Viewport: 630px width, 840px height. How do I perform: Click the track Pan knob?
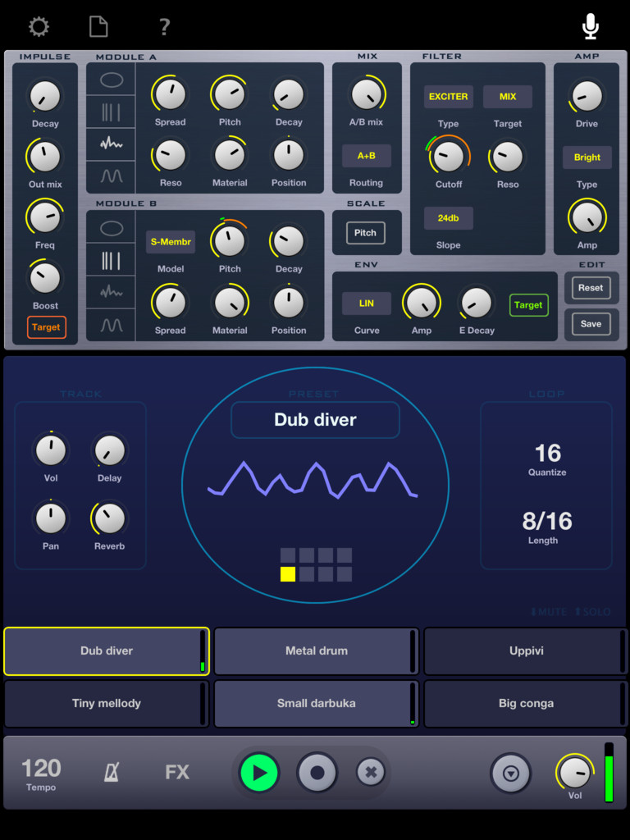point(50,518)
